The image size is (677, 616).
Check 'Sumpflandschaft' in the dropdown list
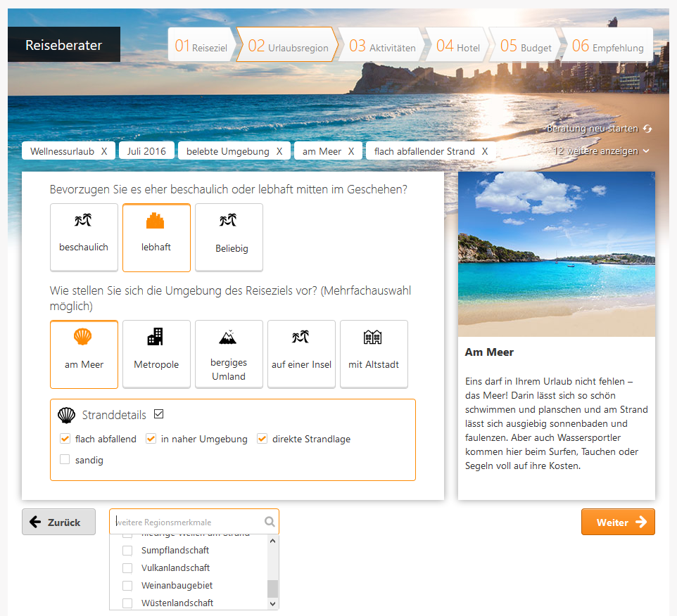tap(127, 551)
